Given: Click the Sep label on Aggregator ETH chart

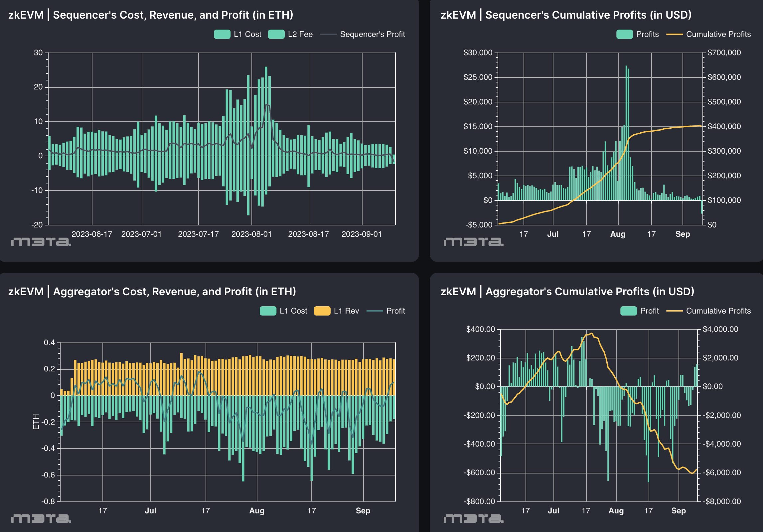Looking at the screenshot, I should click(363, 511).
